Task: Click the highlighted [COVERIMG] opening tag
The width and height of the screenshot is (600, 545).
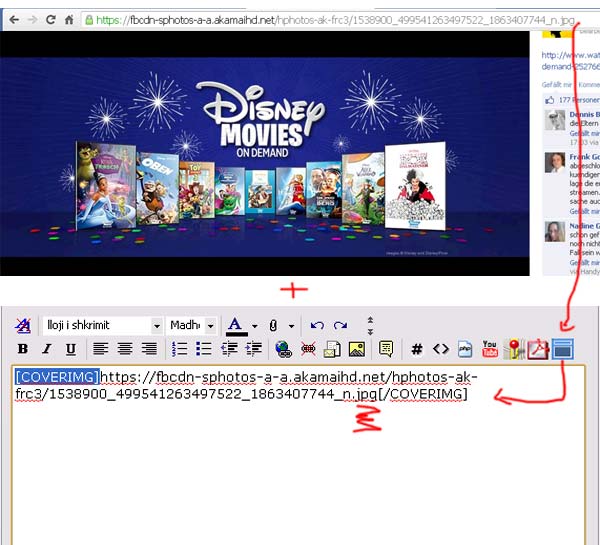Action: point(57,377)
